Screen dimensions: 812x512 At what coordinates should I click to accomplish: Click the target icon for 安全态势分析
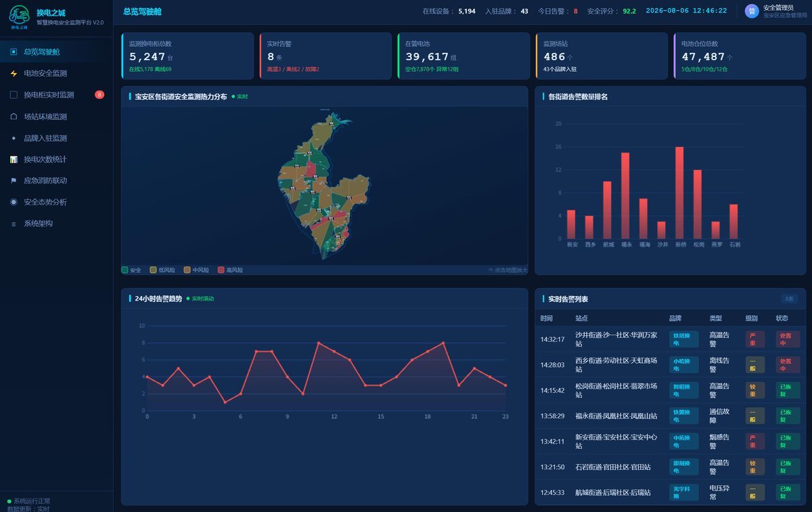coord(14,202)
